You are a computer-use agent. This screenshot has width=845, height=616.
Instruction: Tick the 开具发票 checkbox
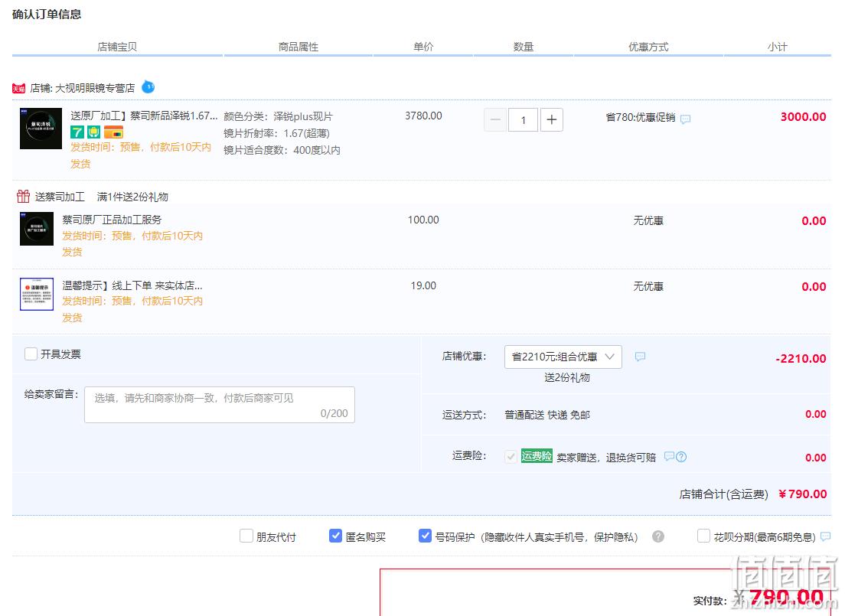point(31,354)
